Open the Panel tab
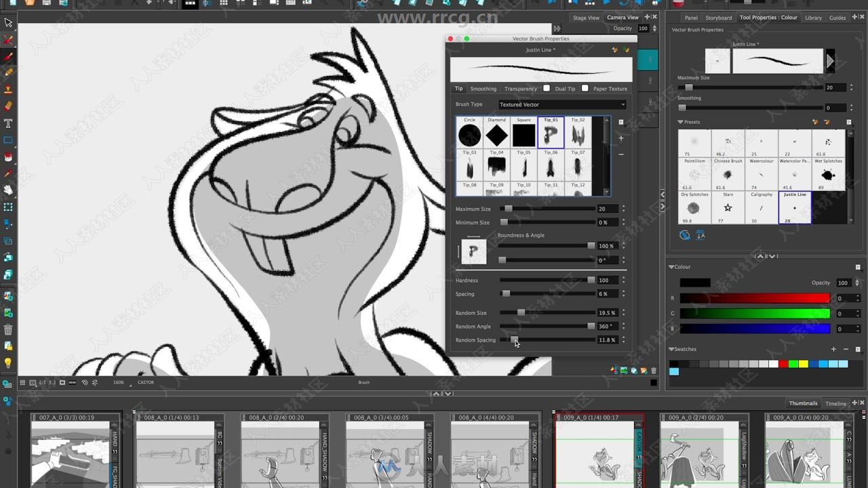 click(691, 18)
